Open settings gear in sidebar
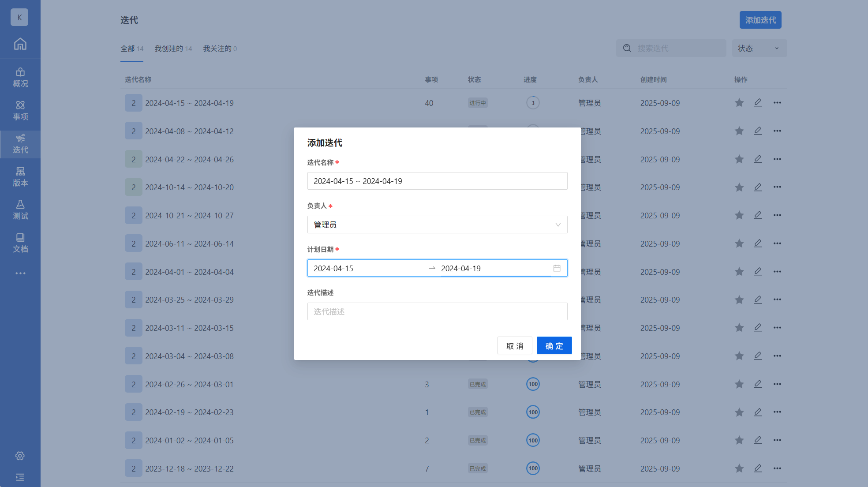 [x=20, y=456]
